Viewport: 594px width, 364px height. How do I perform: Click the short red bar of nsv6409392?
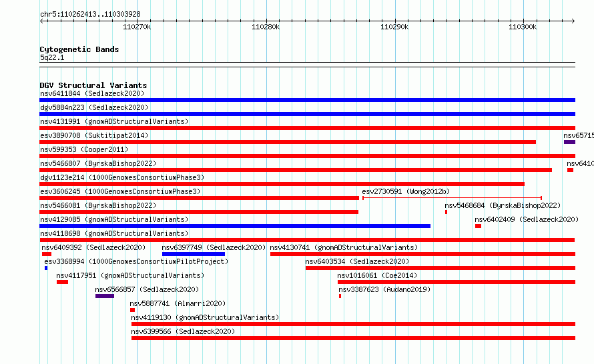pos(46,254)
